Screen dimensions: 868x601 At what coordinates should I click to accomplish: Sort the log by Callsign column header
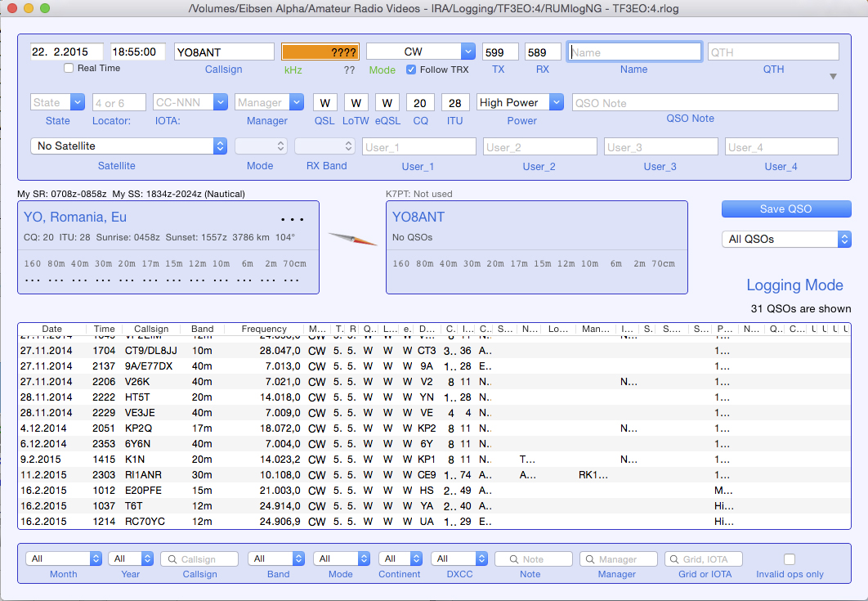pos(151,330)
